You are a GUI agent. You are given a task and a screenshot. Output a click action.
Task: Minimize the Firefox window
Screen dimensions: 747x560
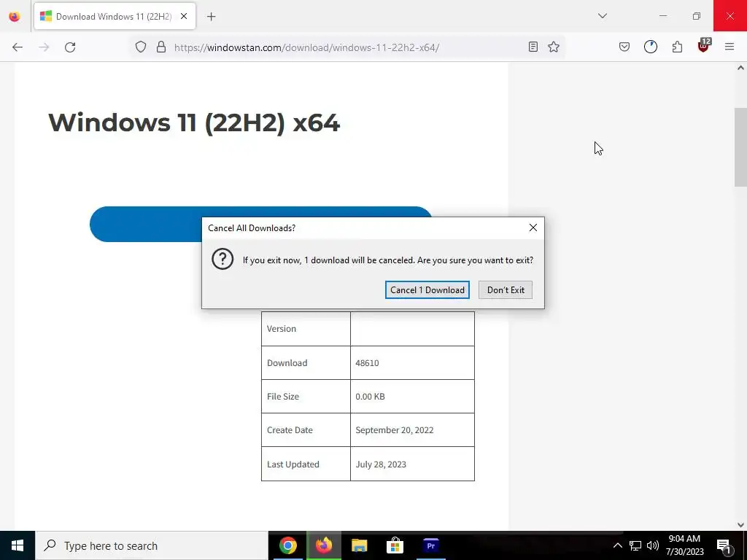pyautogui.click(x=663, y=16)
